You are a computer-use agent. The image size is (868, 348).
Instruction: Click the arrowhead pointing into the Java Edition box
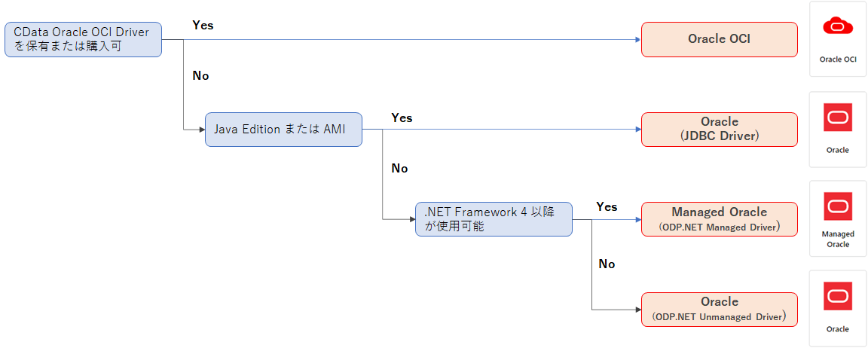click(201, 130)
